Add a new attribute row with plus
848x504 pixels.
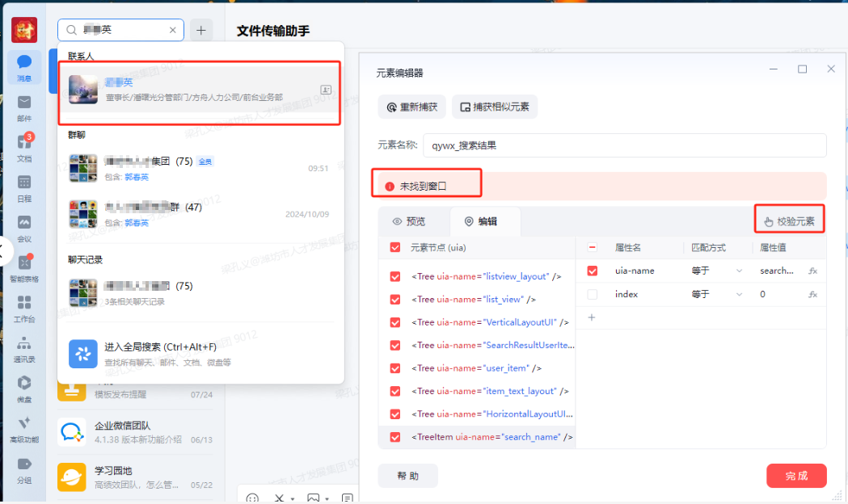592,317
